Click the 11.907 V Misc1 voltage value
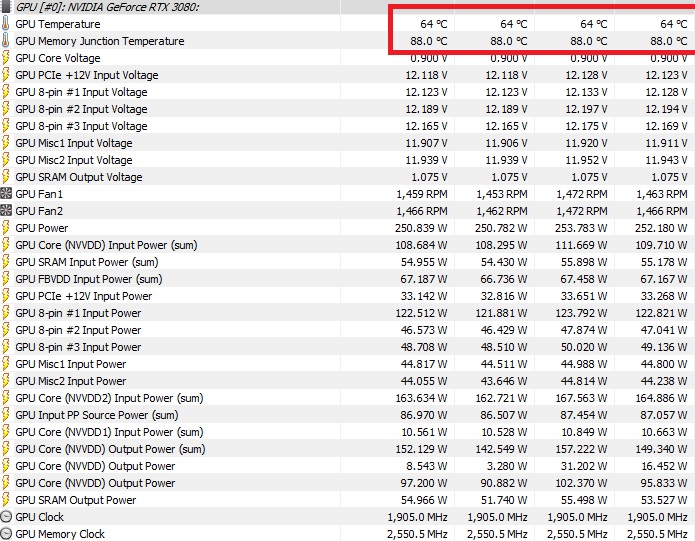 click(426, 143)
